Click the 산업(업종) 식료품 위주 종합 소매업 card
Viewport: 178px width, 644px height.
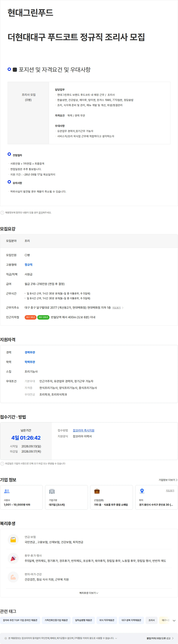click(x=111, y=497)
